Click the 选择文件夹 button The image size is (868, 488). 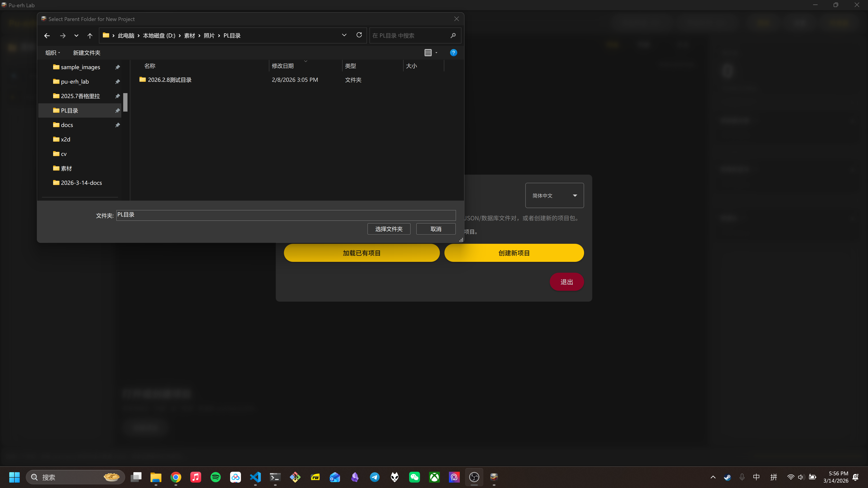(389, 229)
